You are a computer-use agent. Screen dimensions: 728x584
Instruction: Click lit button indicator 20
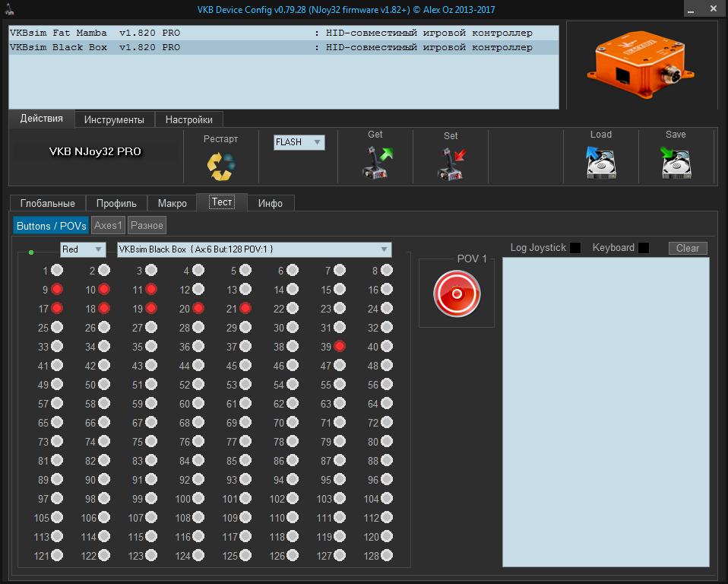point(198,308)
